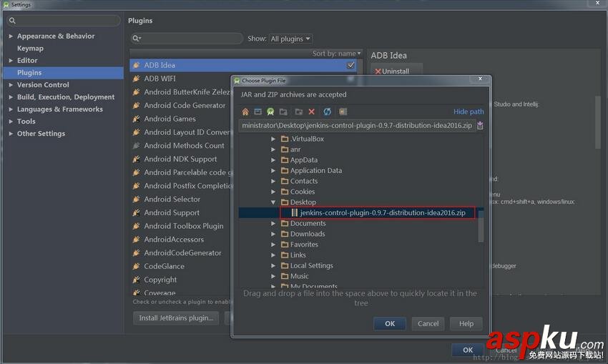Expand the Documents folder node
This screenshot has width=608, height=364.
273,223
